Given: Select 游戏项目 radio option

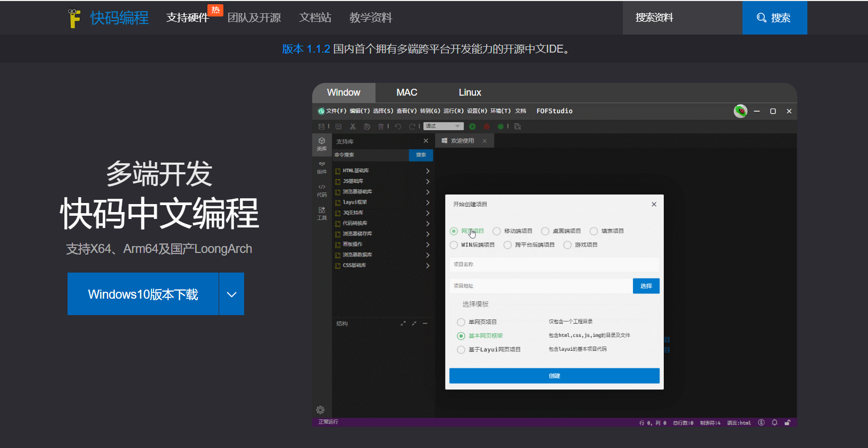Looking at the screenshot, I should click(x=567, y=245).
